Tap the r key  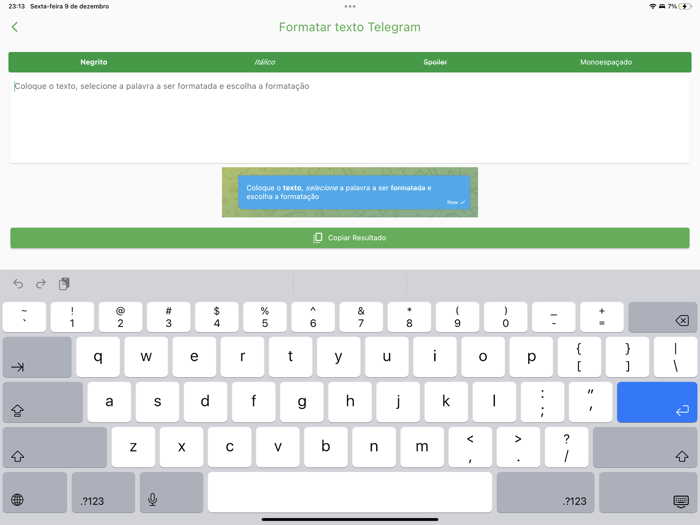[242, 357]
